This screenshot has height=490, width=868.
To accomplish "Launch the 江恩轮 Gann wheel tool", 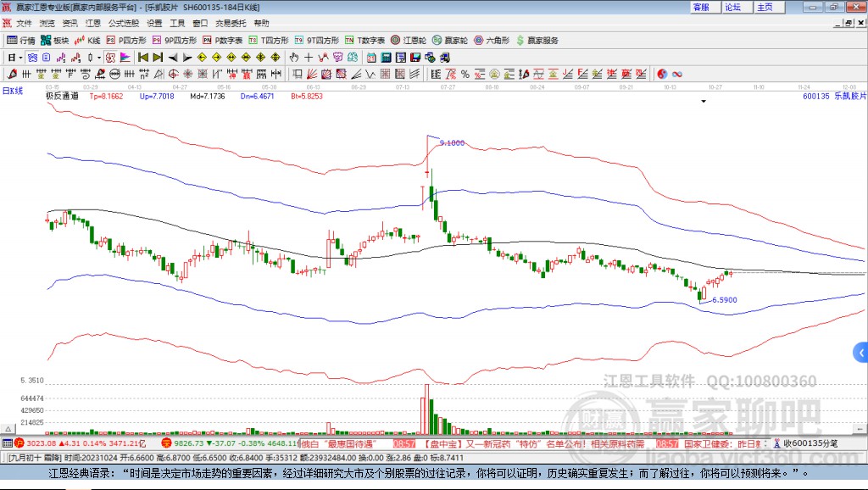I will point(409,41).
